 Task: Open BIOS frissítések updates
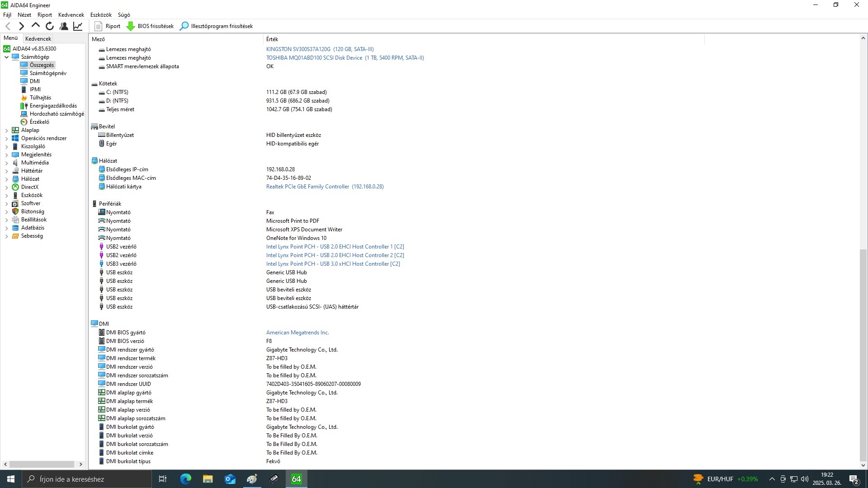click(x=150, y=26)
